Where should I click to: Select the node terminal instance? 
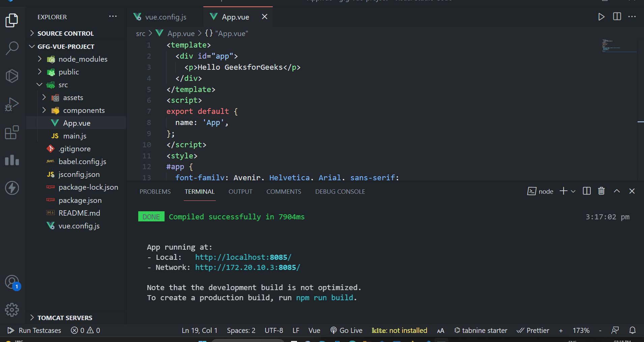(540, 191)
